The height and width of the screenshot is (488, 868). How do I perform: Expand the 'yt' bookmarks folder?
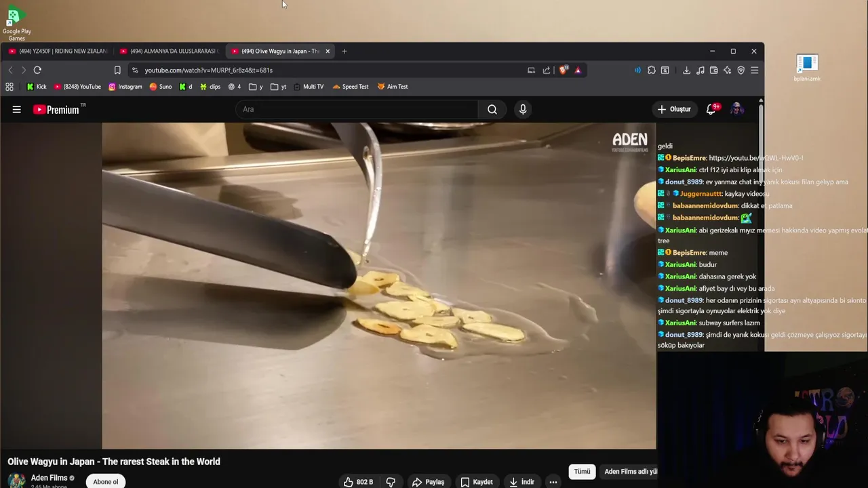[x=279, y=87]
